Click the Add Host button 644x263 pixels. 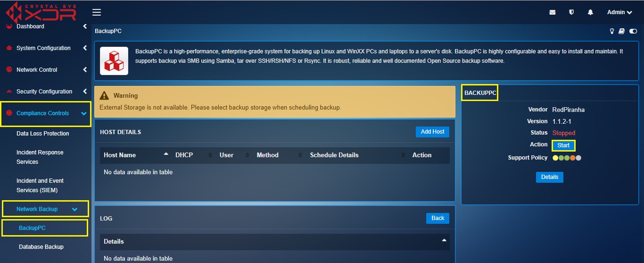432,132
